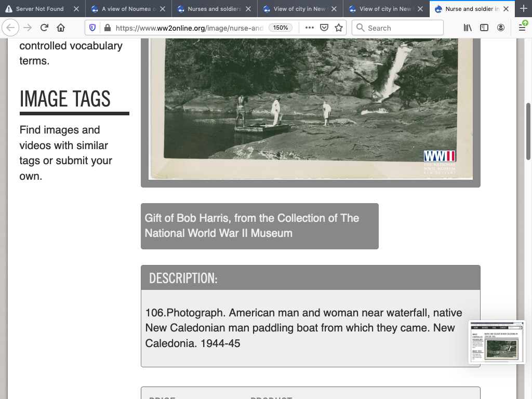Image resolution: width=532 pixels, height=399 pixels.
Task: Open a new browser tab
Action: pos(523,9)
